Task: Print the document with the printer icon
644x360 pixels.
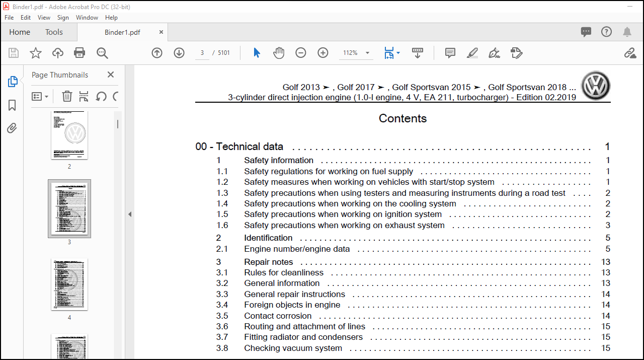Action: pos(79,53)
